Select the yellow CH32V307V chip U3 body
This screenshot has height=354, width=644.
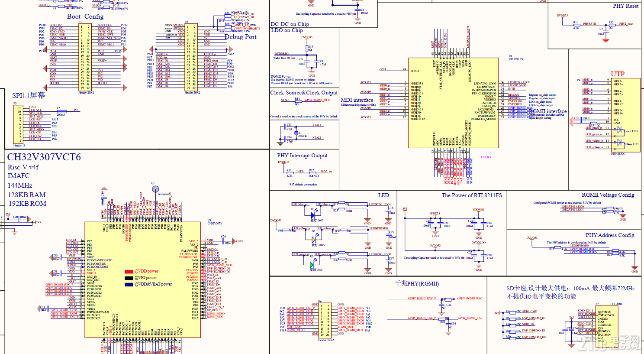(142, 280)
